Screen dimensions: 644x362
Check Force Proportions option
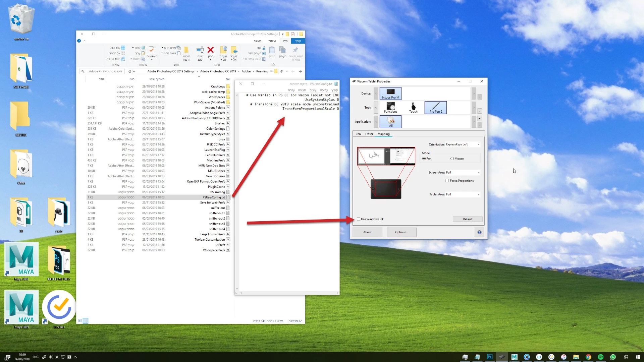tap(447, 181)
